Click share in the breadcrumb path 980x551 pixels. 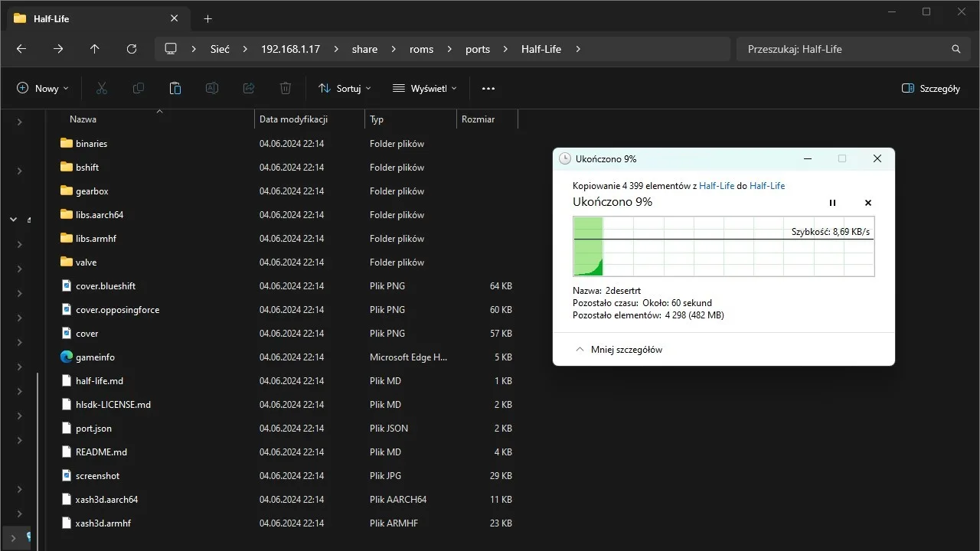[364, 49]
